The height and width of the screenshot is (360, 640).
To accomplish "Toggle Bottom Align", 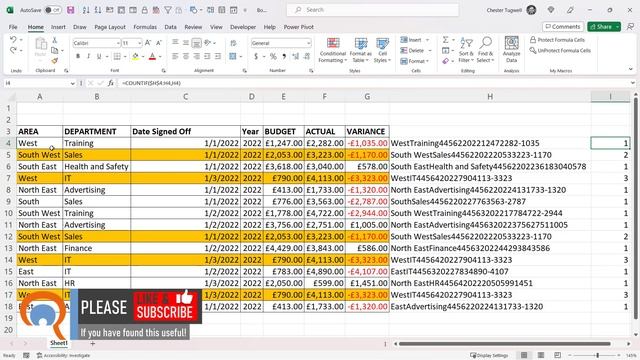I will coord(196,42).
